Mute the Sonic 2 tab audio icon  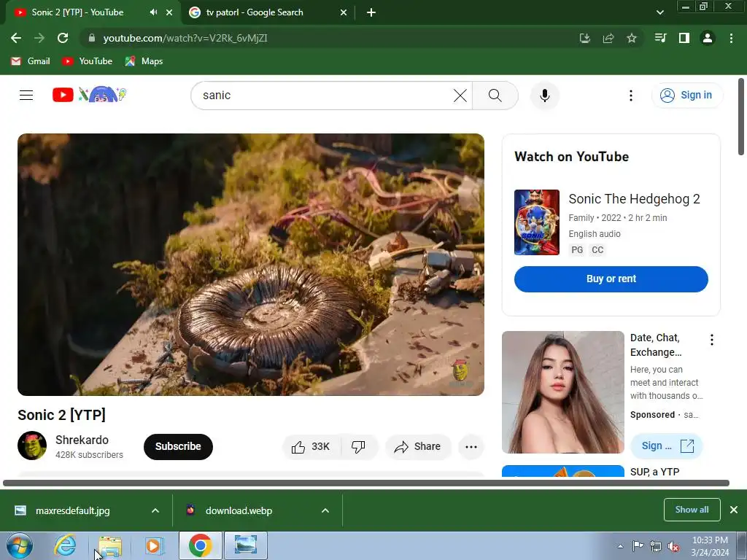[x=153, y=12]
